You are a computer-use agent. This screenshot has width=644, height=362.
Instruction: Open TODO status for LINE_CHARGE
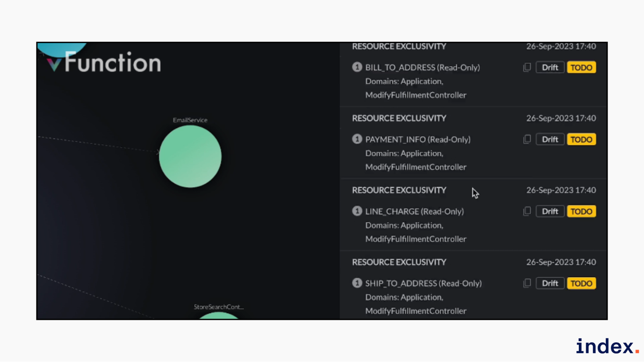pyautogui.click(x=581, y=211)
